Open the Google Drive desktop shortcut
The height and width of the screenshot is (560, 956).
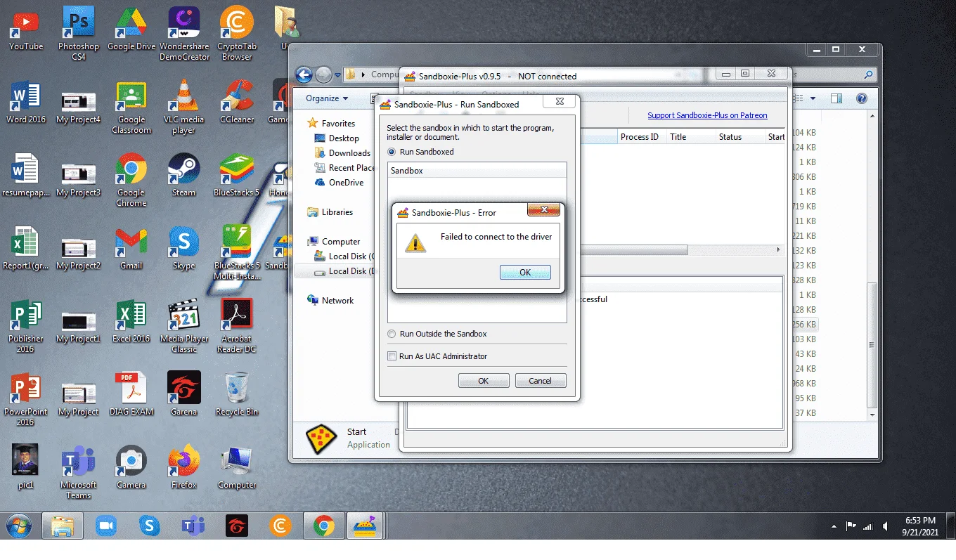[x=131, y=30]
